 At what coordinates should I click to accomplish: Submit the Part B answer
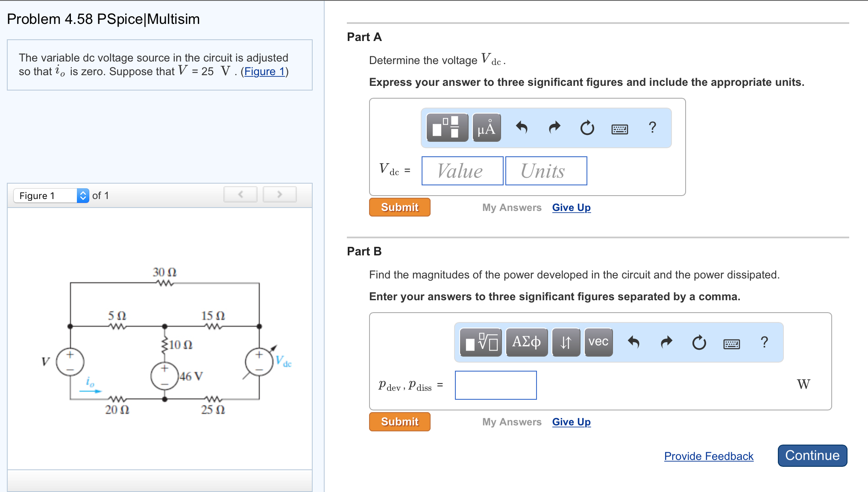click(x=399, y=422)
